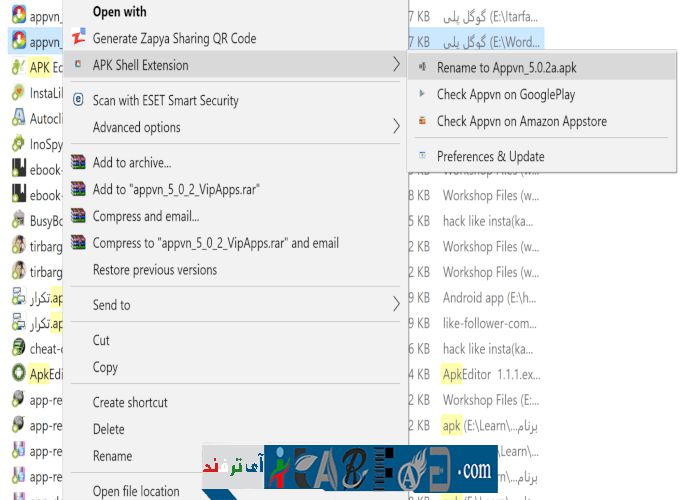Click the Zapya icon beside Generate QR Code
Image resolution: width=700 pixels, height=500 pixels.
(x=79, y=38)
